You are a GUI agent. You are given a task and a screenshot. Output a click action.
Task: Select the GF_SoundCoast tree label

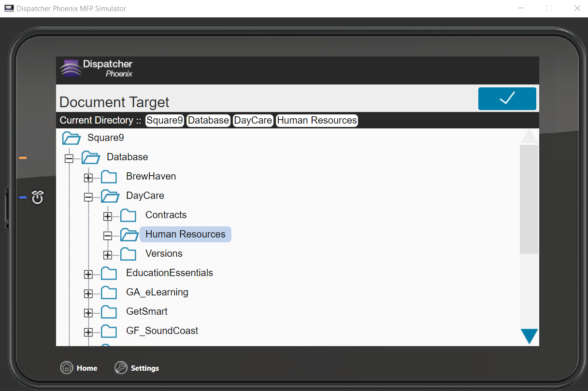162,331
